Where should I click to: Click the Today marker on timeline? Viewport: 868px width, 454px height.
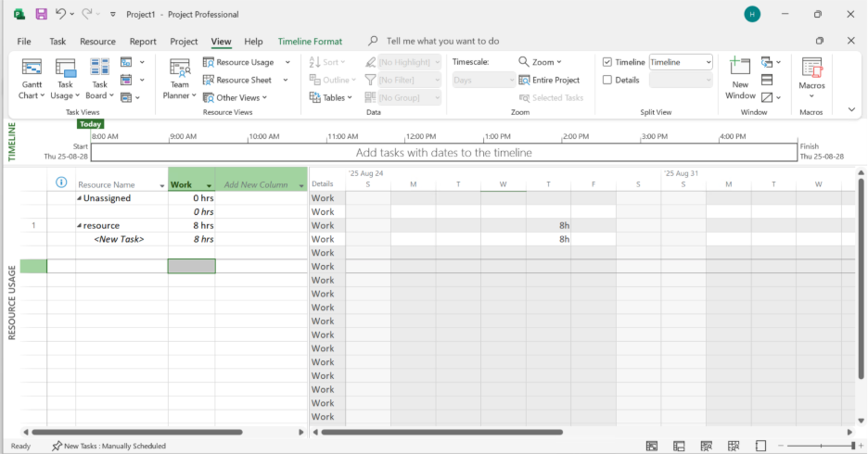point(90,124)
